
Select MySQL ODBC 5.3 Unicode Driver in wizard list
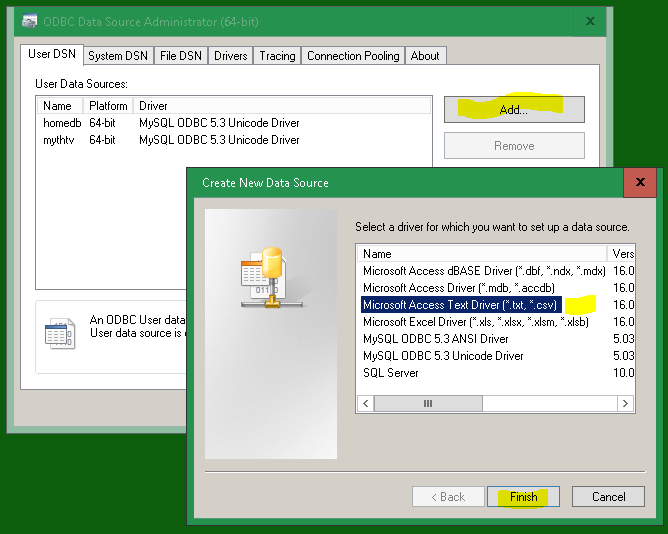click(x=443, y=356)
